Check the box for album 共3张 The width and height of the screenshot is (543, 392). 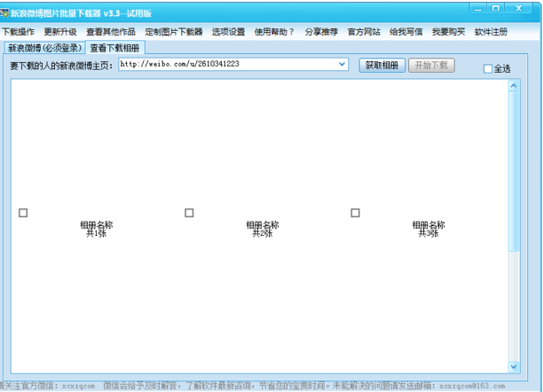355,213
